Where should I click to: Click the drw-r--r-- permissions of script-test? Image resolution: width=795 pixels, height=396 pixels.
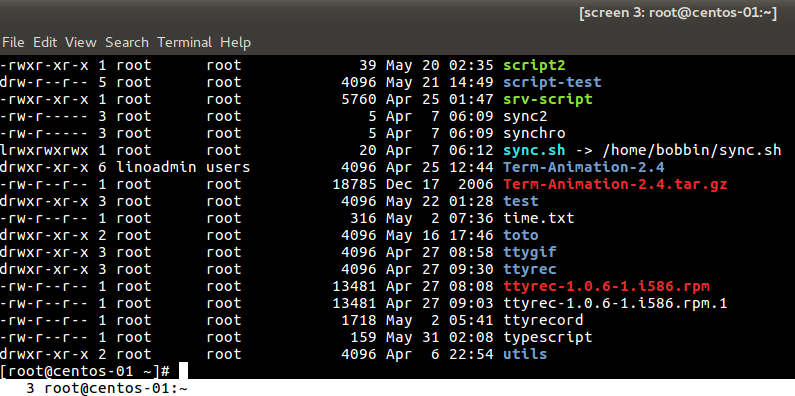44,82
